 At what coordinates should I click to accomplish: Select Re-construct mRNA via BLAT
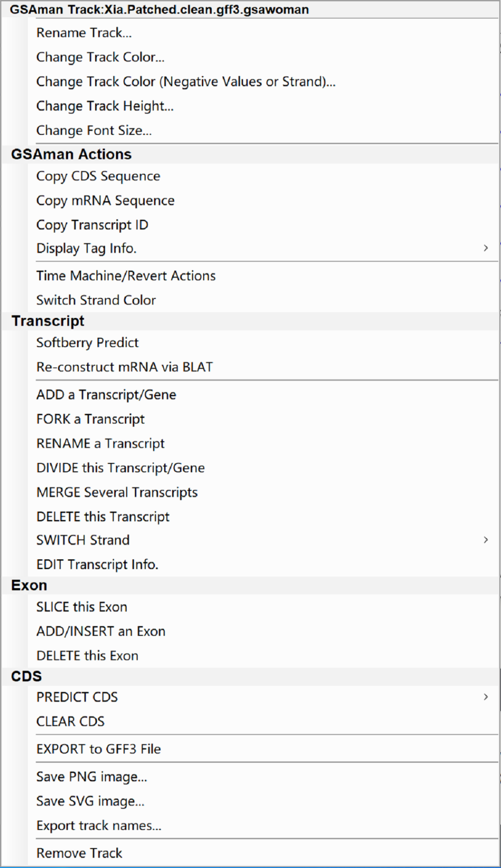[124, 367]
